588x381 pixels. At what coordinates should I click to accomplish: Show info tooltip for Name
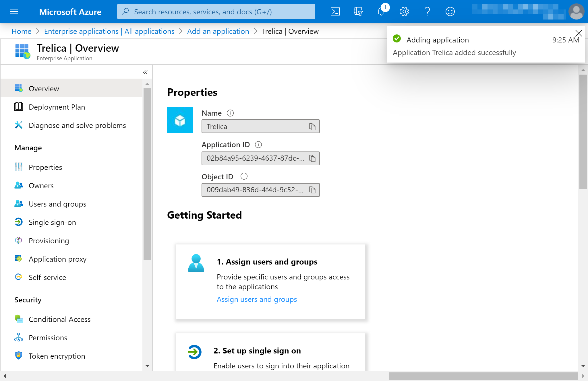[x=230, y=113]
